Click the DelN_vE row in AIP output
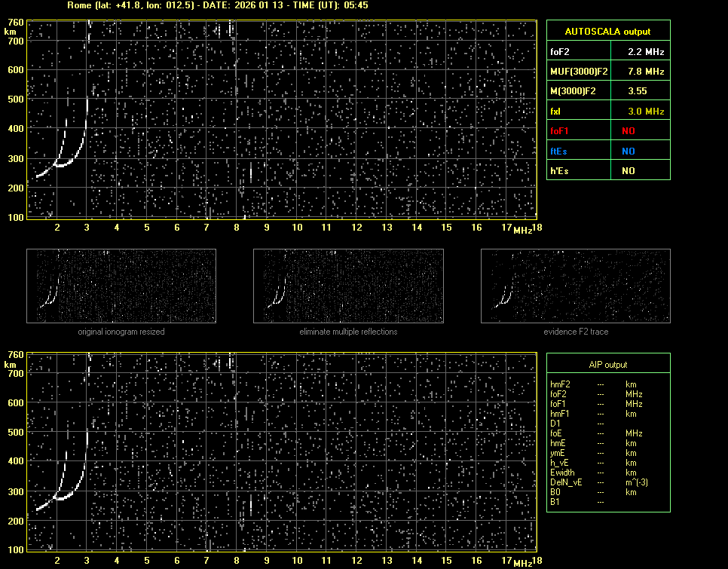728x569 pixels. pos(564,482)
